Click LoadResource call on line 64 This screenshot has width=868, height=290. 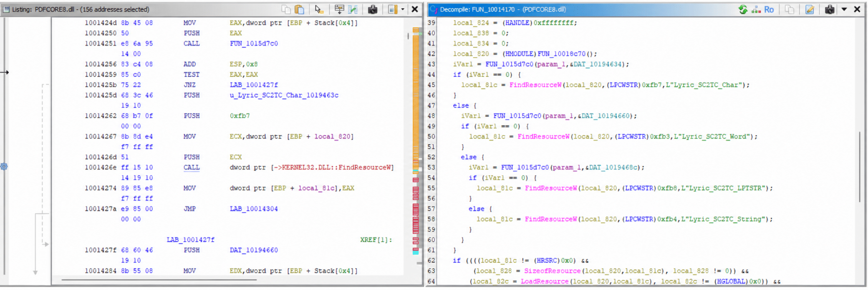coord(544,281)
